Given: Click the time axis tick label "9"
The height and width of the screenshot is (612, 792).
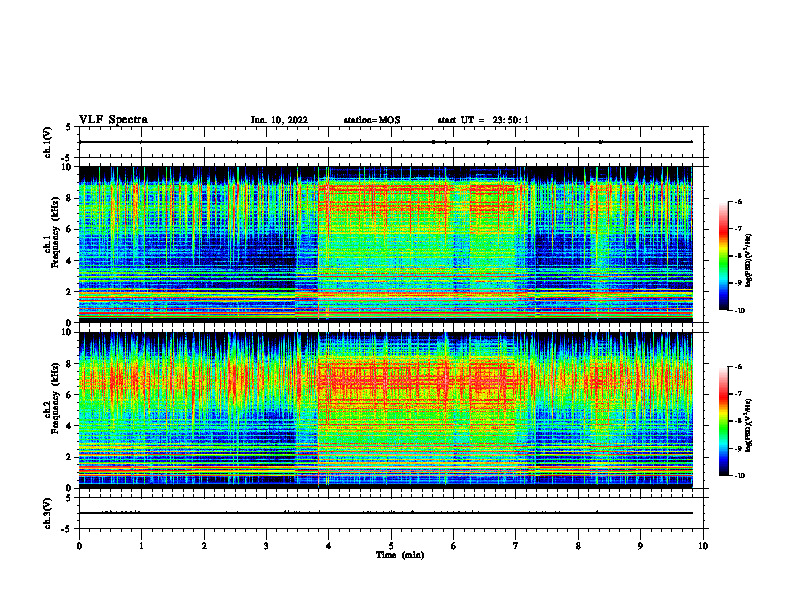Looking at the screenshot, I should tap(640, 545).
